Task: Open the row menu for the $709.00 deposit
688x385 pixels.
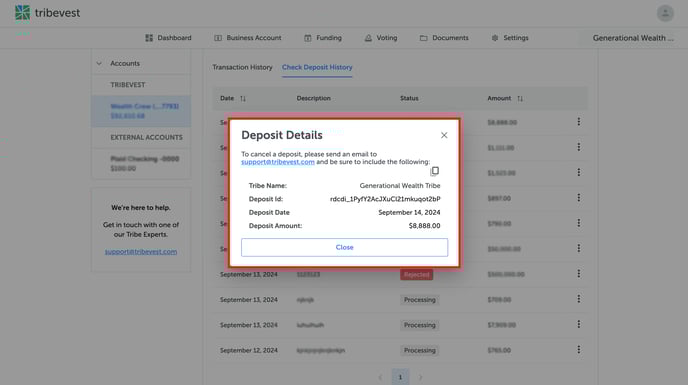Action: 579,299
